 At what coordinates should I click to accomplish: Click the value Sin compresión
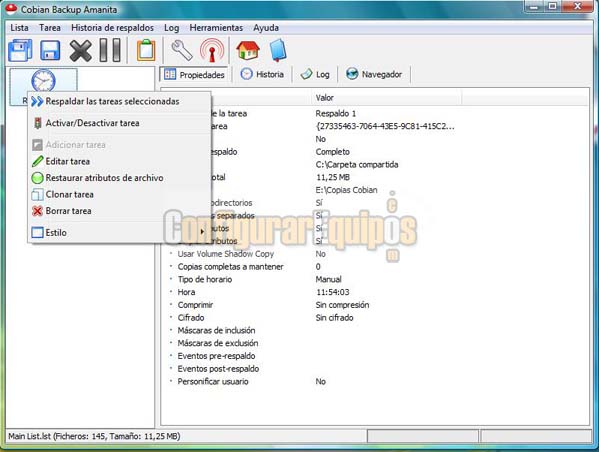click(x=342, y=305)
